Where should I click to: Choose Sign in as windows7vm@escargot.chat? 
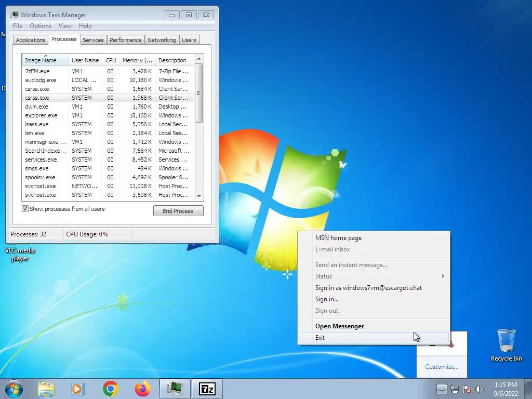pos(374,288)
